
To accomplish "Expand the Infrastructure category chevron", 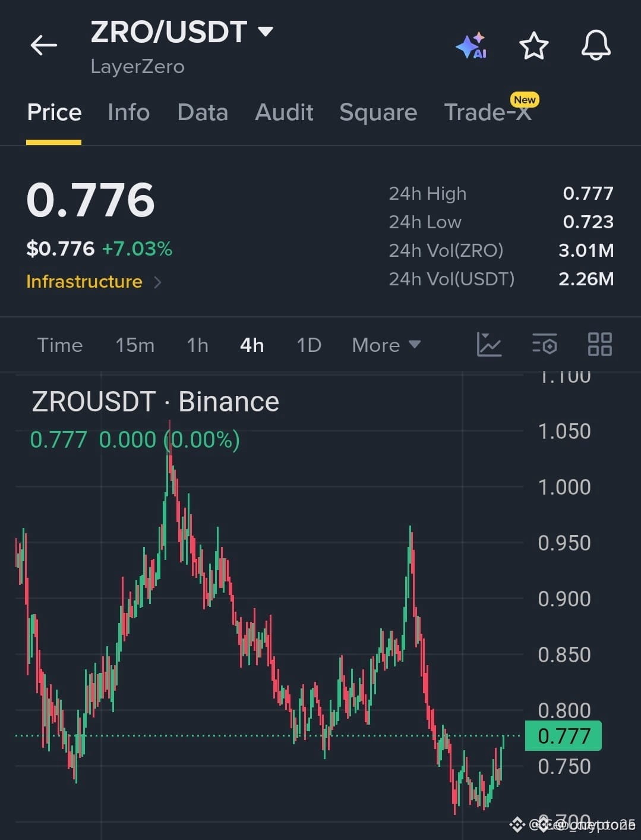I will (157, 282).
